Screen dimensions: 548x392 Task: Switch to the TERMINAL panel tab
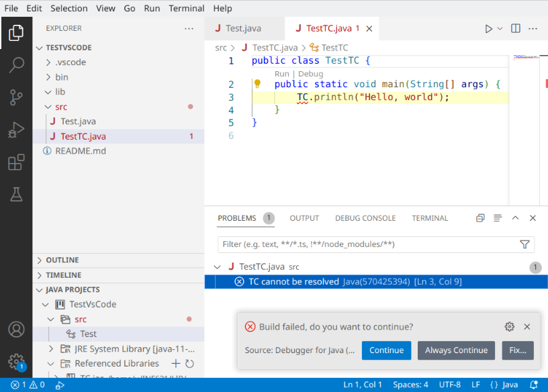click(x=430, y=218)
